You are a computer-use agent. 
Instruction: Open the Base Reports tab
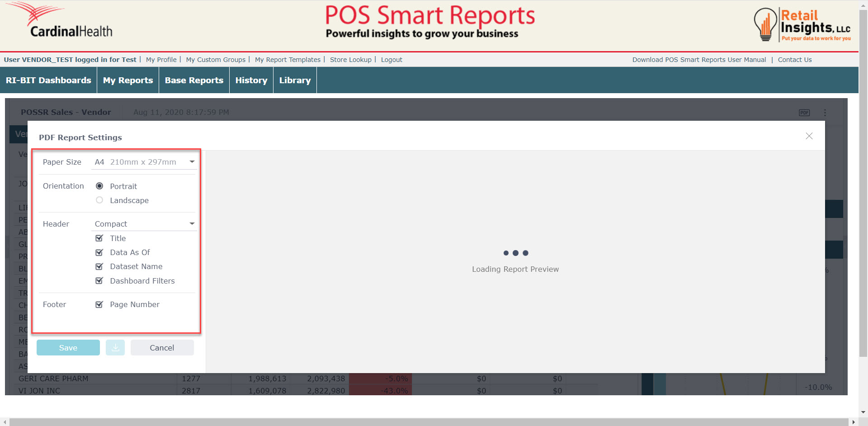194,80
